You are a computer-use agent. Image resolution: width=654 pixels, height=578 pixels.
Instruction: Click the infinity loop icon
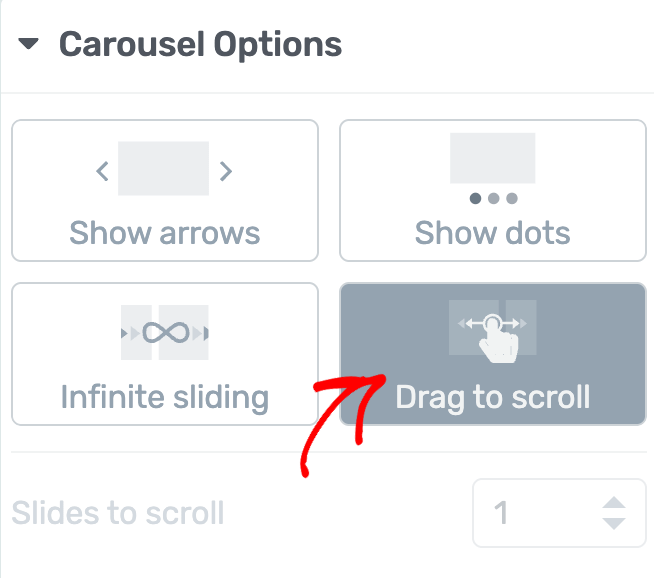(x=166, y=333)
